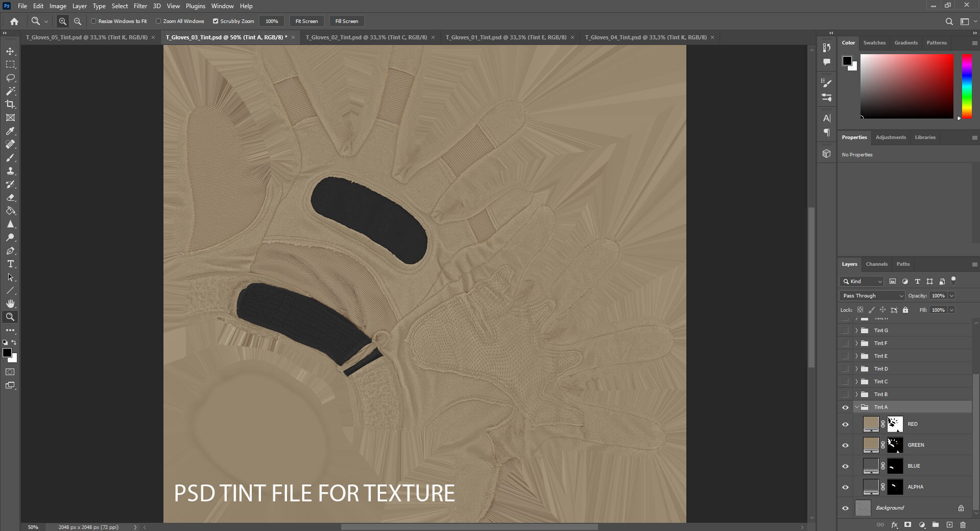Hide the GREEN layer

click(845, 445)
